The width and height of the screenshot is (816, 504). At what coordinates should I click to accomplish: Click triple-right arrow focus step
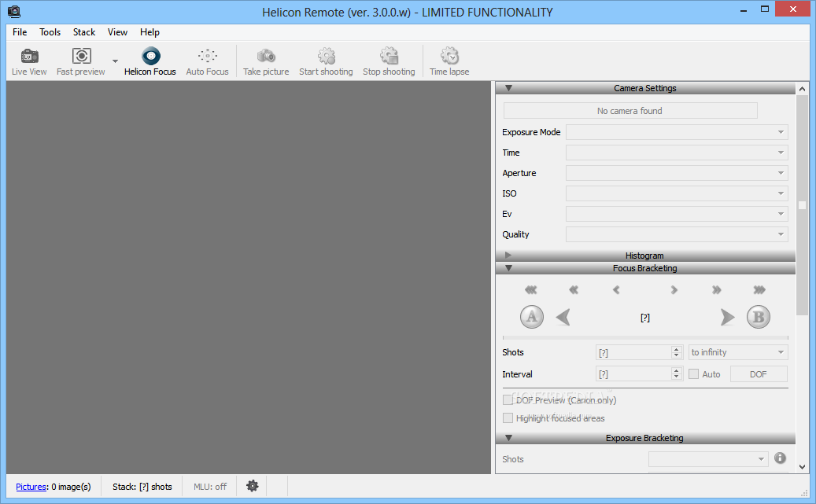pos(759,289)
